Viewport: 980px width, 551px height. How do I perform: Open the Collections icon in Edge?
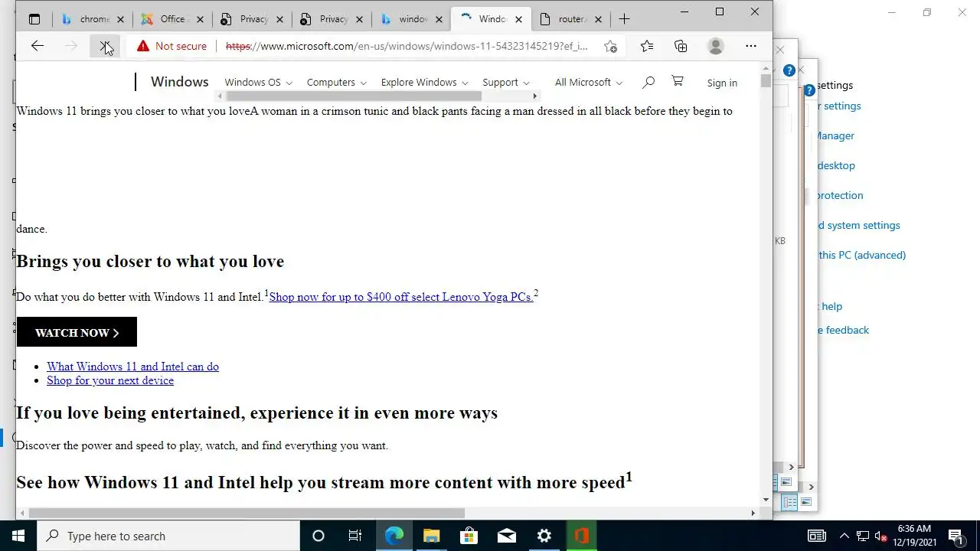point(681,46)
